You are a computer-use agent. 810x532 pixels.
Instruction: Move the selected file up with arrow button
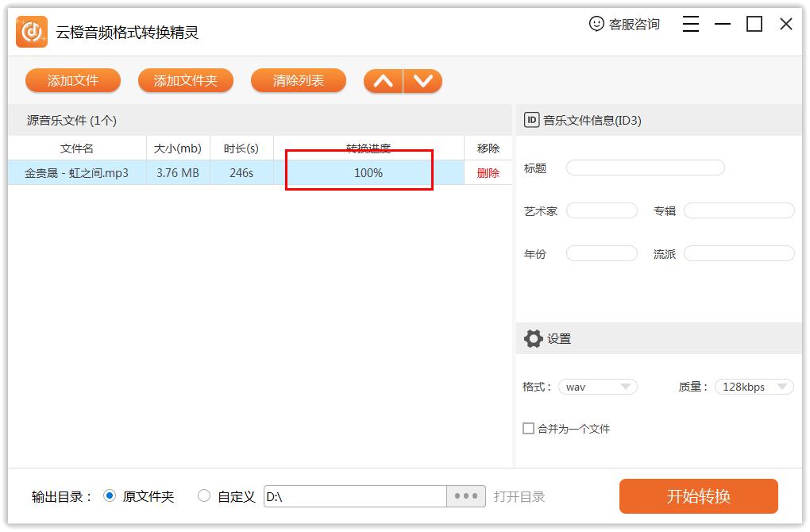pyautogui.click(x=384, y=80)
